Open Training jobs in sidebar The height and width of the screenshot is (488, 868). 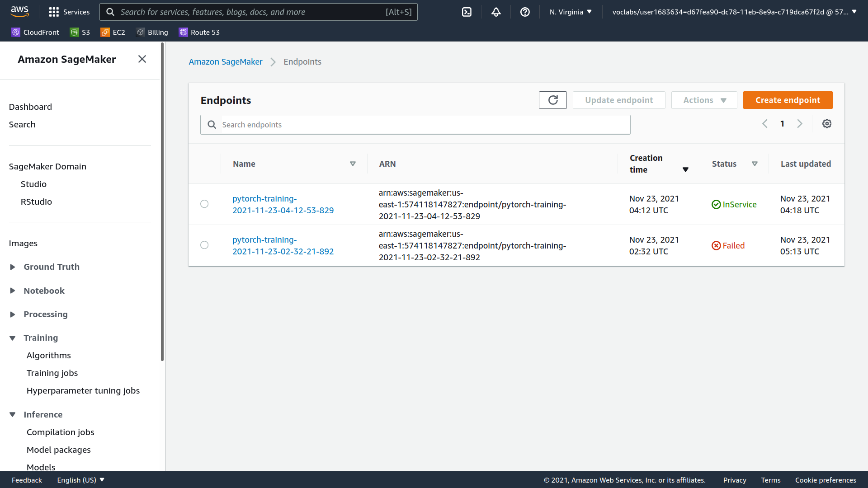coord(52,373)
